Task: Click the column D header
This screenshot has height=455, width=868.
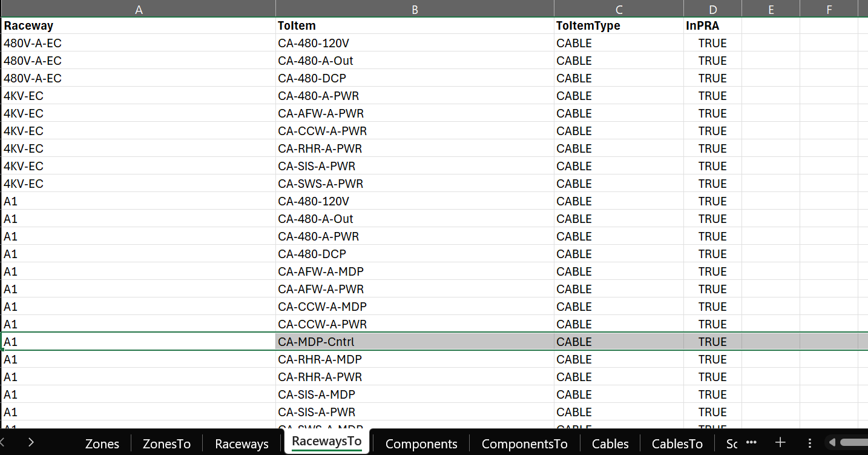Action: coord(712,9)
